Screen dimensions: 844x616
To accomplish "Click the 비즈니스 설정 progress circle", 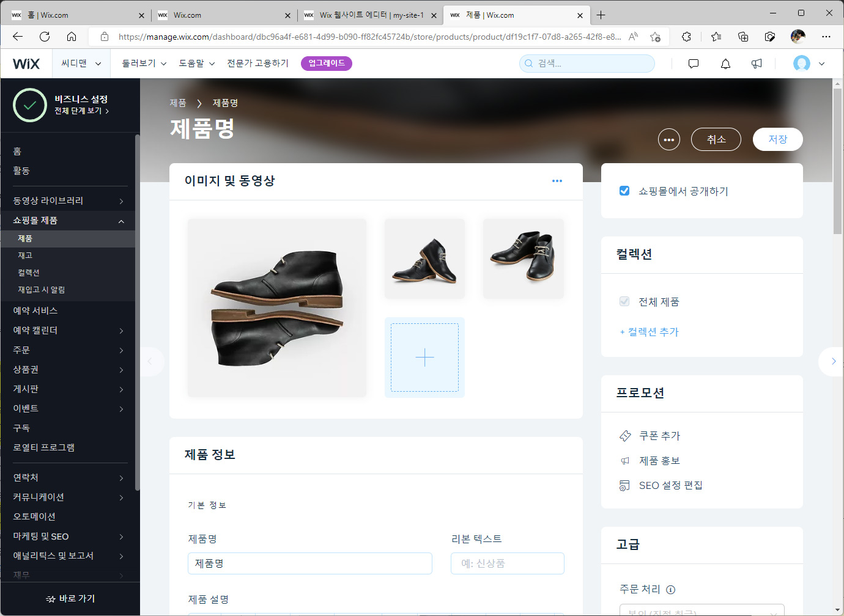I will coord(30,105).
